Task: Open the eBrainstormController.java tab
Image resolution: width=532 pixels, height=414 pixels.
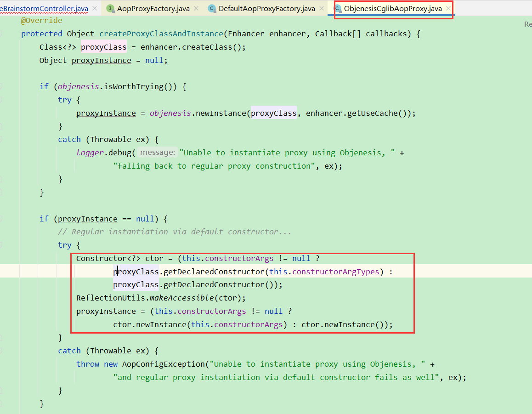Action: [44, 8]
